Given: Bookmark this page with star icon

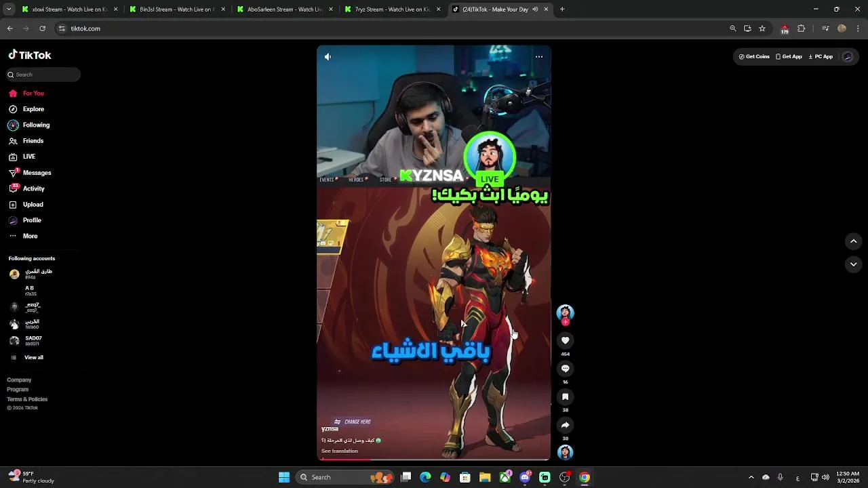Looking at the screenshot, I should click(762, 28).
